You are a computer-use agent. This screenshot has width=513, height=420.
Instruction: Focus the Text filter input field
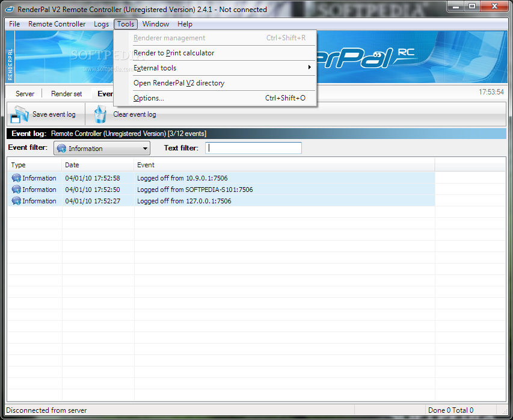(x=254, y=148)
